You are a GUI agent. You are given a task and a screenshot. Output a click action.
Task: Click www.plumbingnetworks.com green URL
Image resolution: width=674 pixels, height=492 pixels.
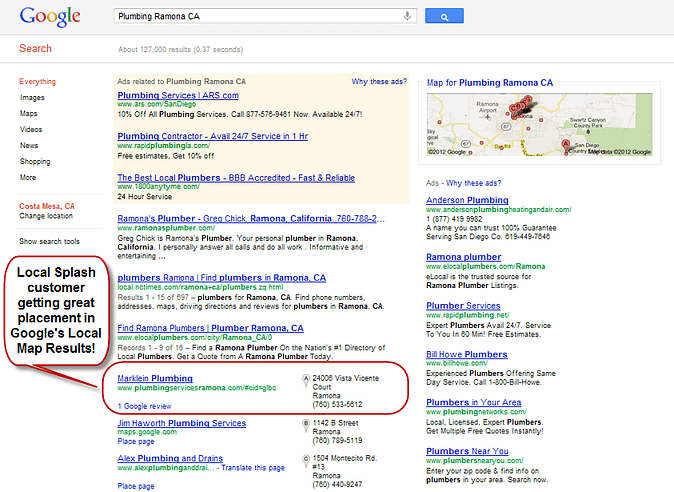476,412
